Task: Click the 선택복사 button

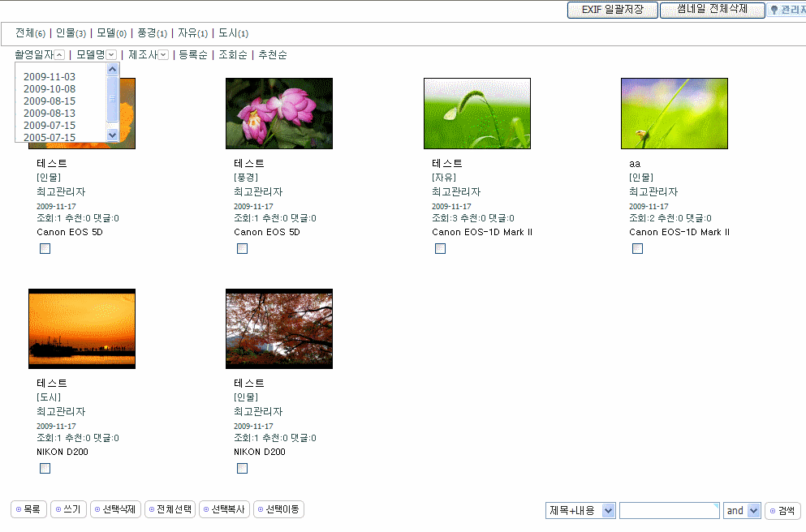Action: 224,509
